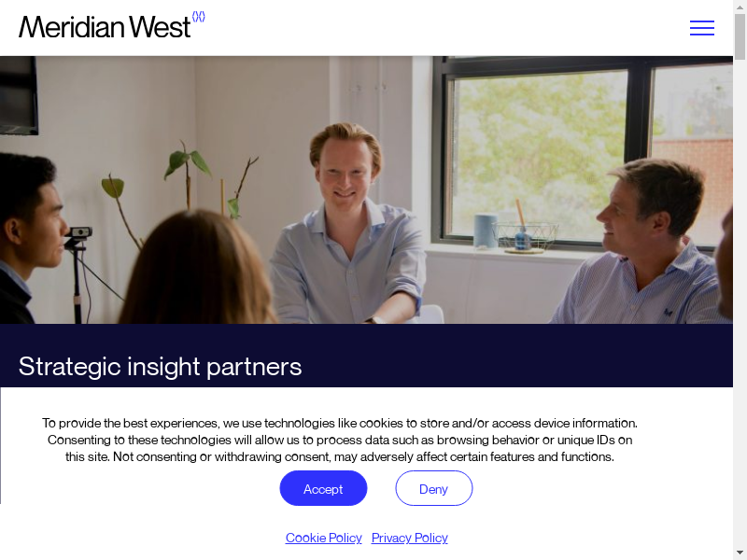
Task: Click the scrollbar down arrow
Action: tap(740, 553)
